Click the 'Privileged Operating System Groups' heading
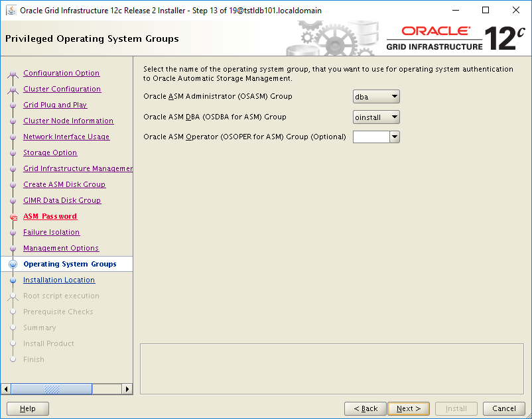The image size is (532, 419). click(92, 38)
